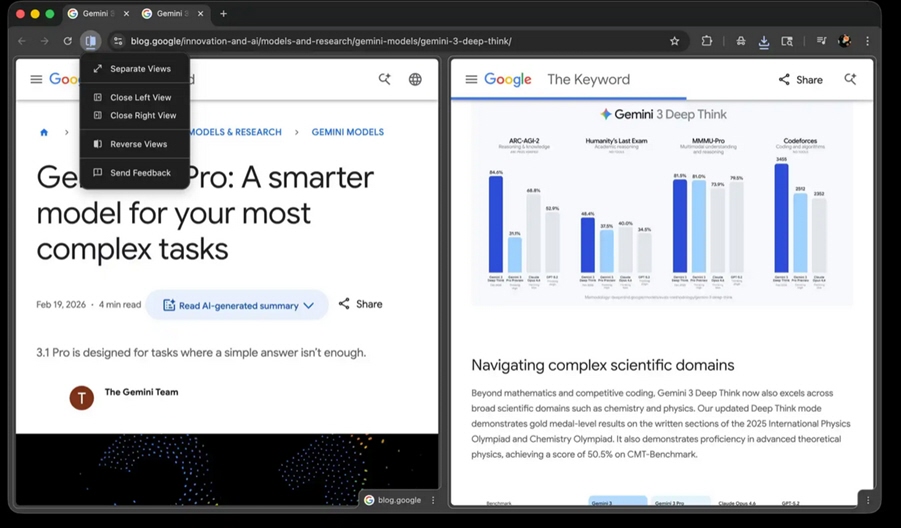This screenshot has width=901, height=528.
Task: Open Chrome's three-dot menu
Action: point(868,41)
